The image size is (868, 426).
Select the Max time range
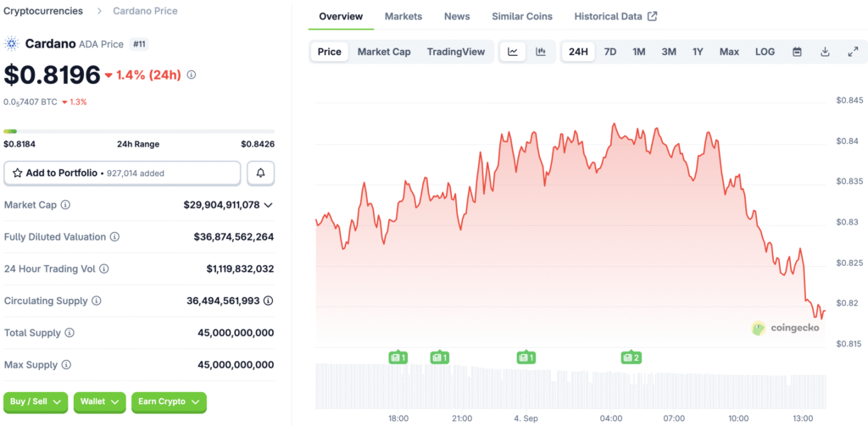pos(729,52)
